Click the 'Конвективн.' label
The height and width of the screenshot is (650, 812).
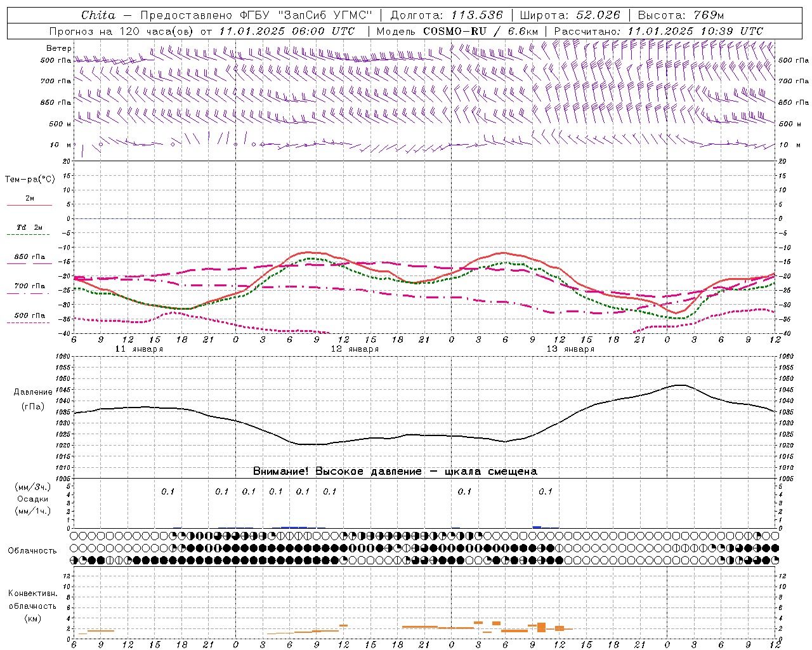(x=33, y=594)
